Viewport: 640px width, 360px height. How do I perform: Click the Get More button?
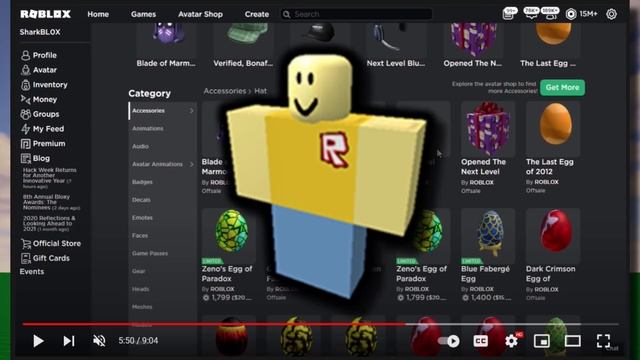[562, 87]
